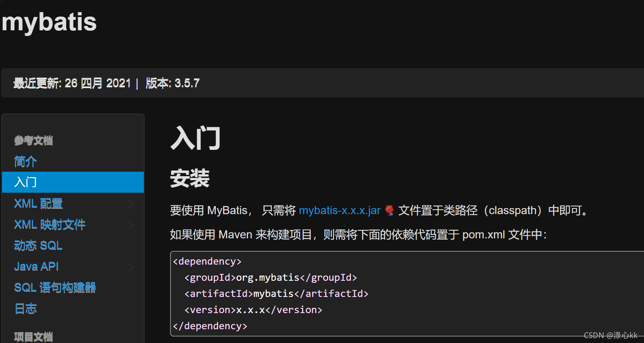
Task: Click the 版本: 3.5.7 text
Action: [x=173, y=83]
